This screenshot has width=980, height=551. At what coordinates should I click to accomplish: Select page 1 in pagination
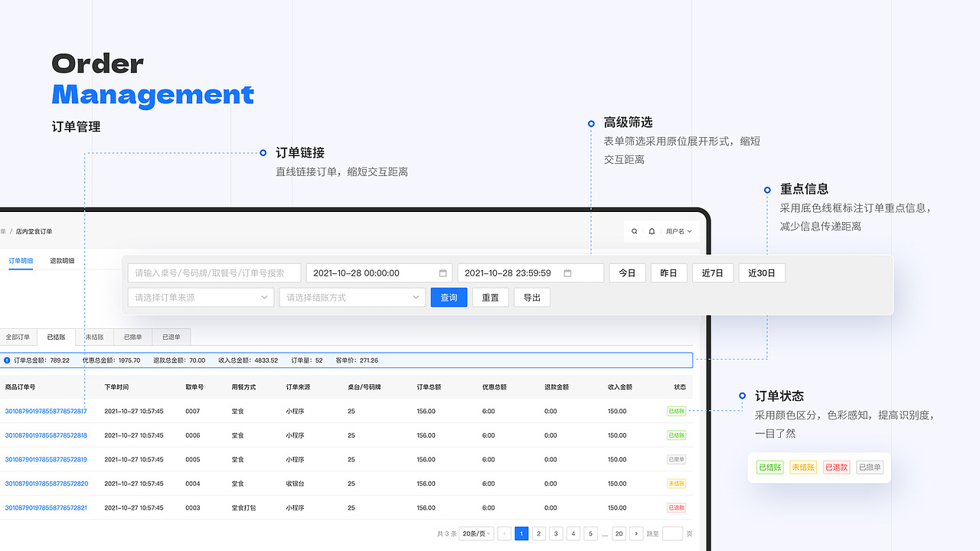pyautogui.click(x=521, y=533)
